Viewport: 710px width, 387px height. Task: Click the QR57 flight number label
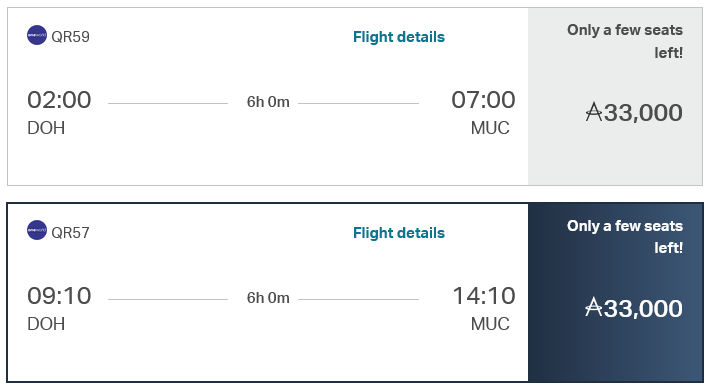click(70, 233)
